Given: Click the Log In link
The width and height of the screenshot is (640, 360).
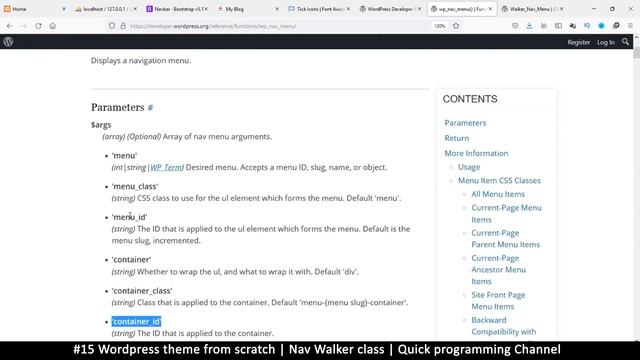Looking at the screenshot, I should click(x=606, y=42).
